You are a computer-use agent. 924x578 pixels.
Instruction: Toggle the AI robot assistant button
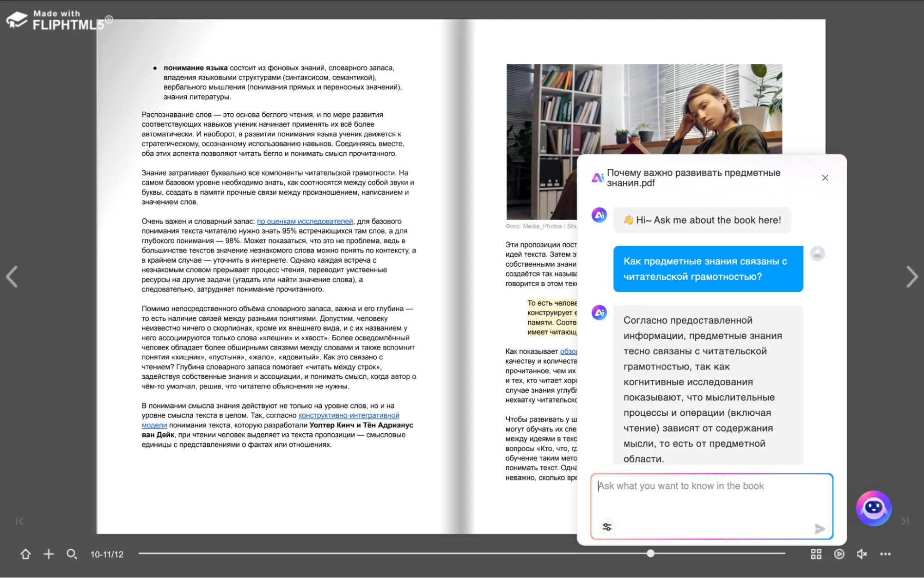pos(873,508)
